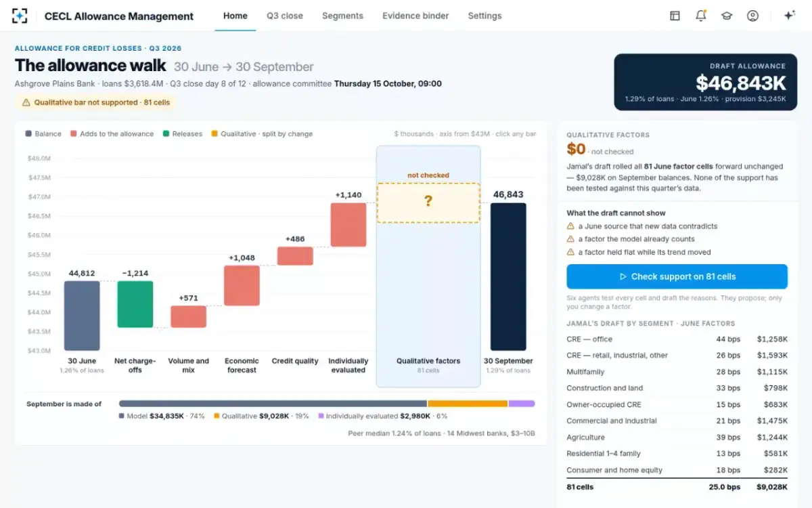812x508 pixels.
Task: Click the Draft Allowance $46,843K card
Action: 705,82
